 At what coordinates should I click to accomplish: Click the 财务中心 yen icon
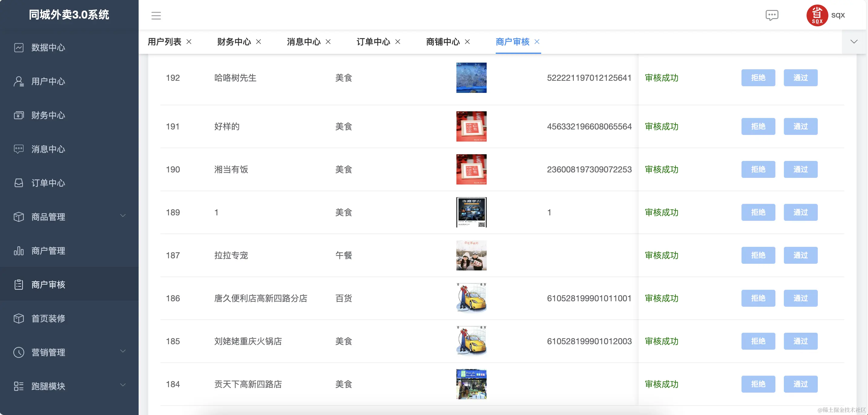click(19, 115)
